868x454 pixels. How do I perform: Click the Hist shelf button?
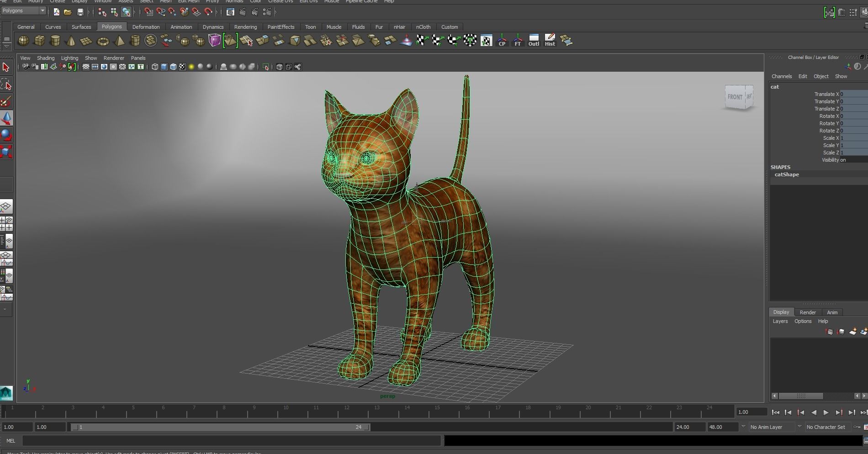click(x=550, y=40)
